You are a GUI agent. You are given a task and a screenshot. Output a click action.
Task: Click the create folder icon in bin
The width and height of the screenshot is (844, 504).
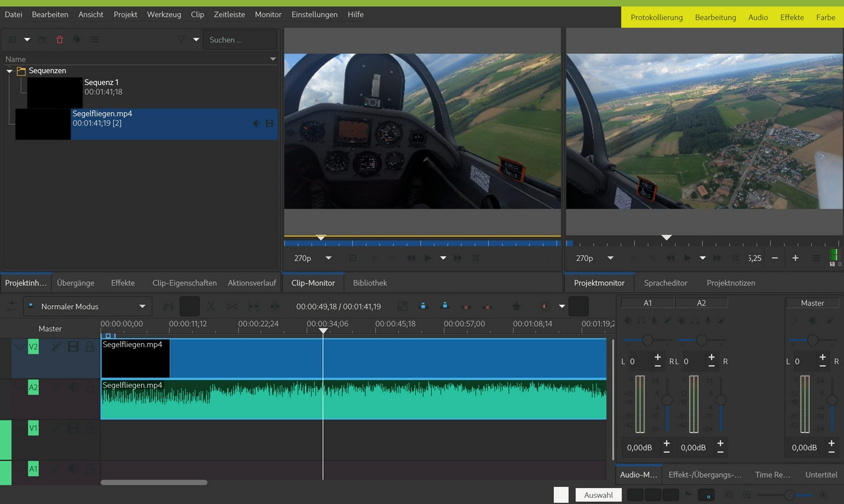pyautogui.click(x=42, y=40)
